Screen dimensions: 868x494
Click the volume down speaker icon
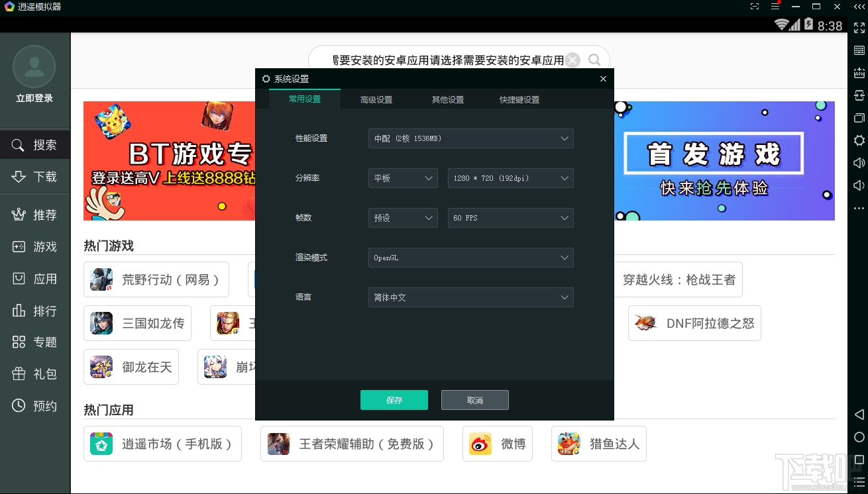coord(859,185)
